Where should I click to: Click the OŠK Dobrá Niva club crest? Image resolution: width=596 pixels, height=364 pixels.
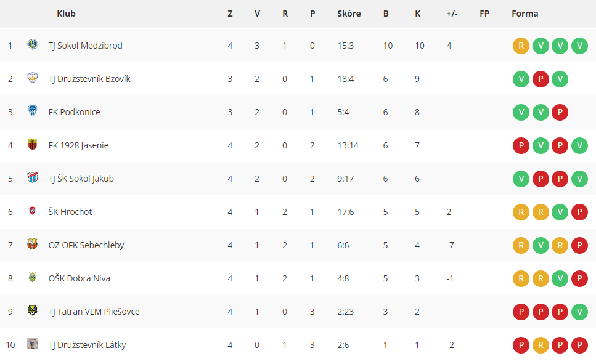pyautogui.click(x=33, y=277)
